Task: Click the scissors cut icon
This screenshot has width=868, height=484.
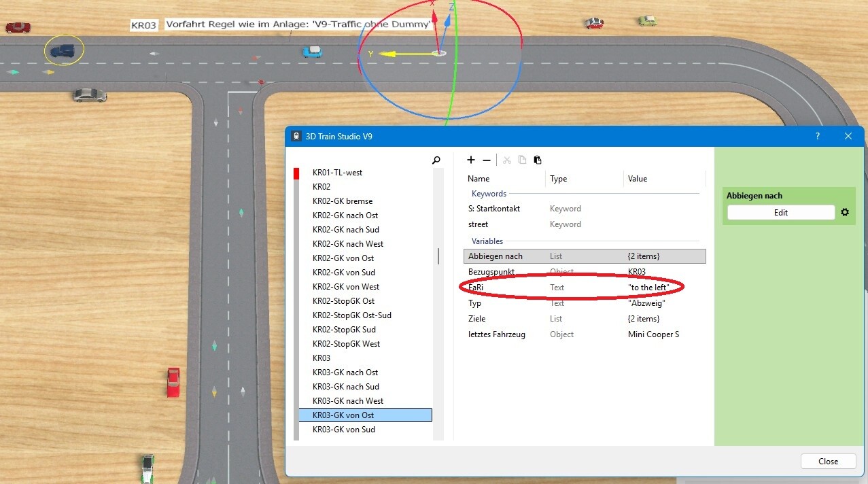Action: click(x=506, y=160)
